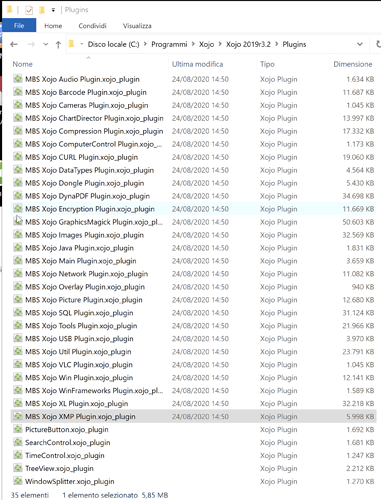Viewport: 381px width, 500px height.
Task: Click the up one level arrow
Action: click(58, 44)
